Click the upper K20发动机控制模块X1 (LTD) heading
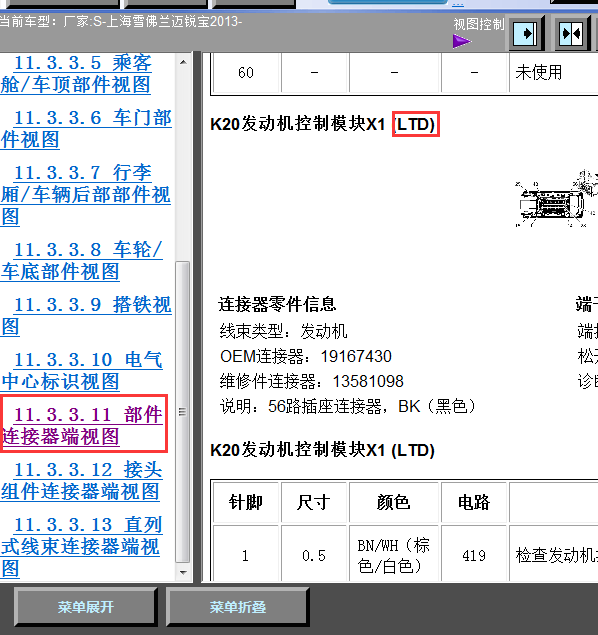The height and width of the screenshot is (635, 598). coord(323,124)
